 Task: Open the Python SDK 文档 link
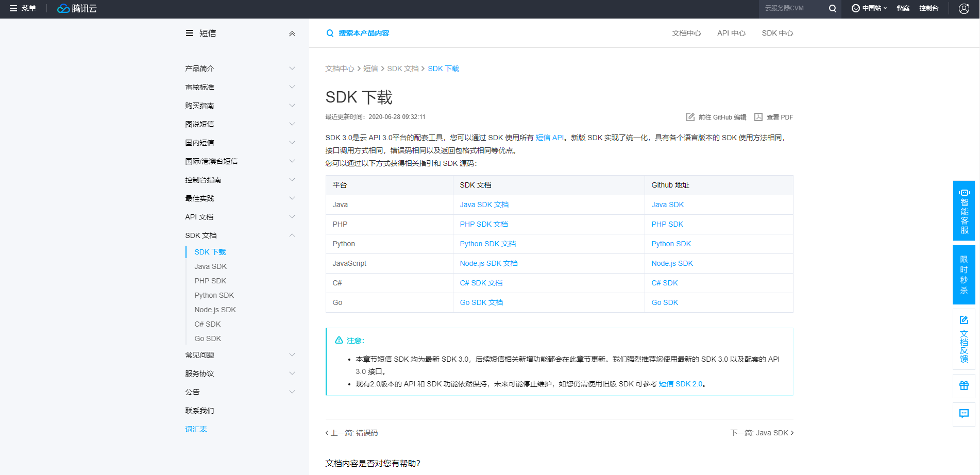click(x=487, y=243)
